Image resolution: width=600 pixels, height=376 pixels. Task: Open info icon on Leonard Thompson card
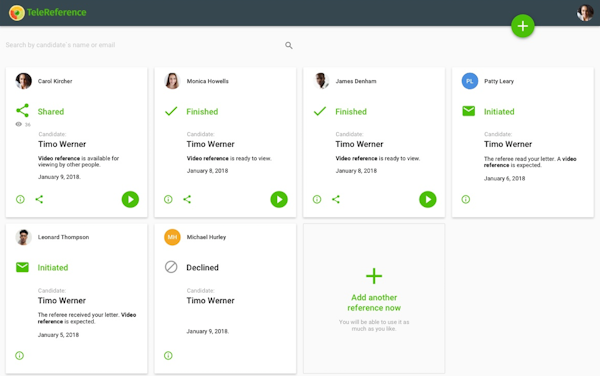point(20,356)
